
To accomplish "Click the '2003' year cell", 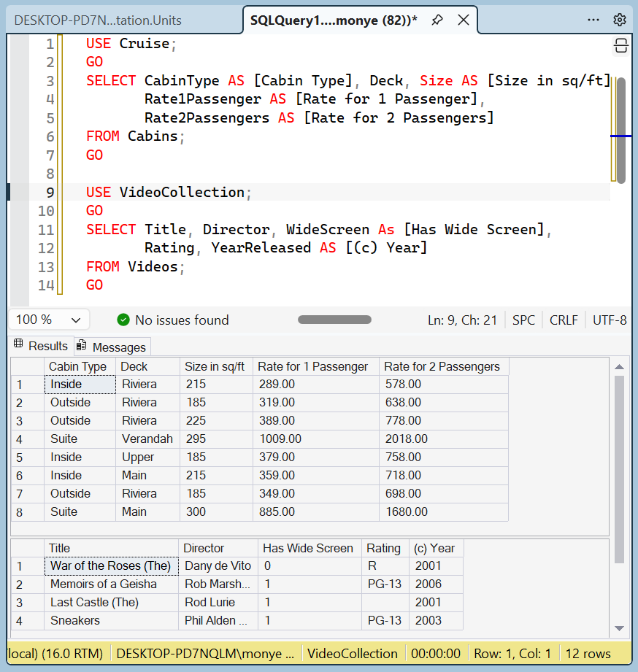I will click(x=436, y=621).
